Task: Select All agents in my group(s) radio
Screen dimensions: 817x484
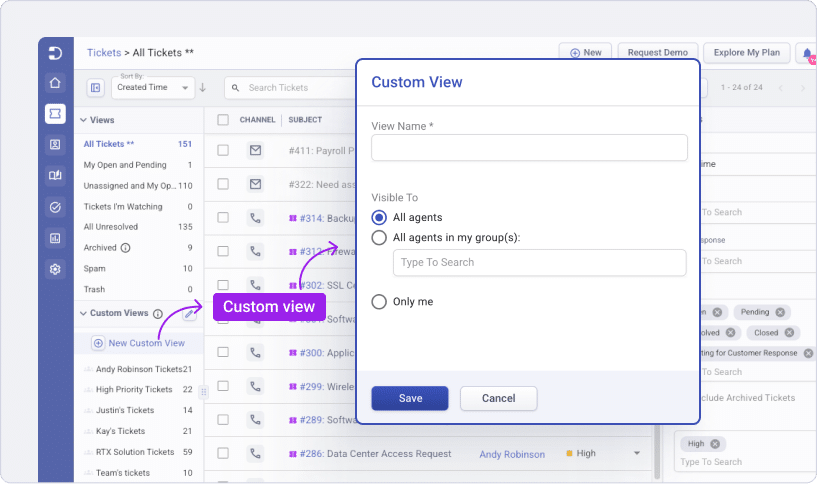Action: tap(379, 238)
